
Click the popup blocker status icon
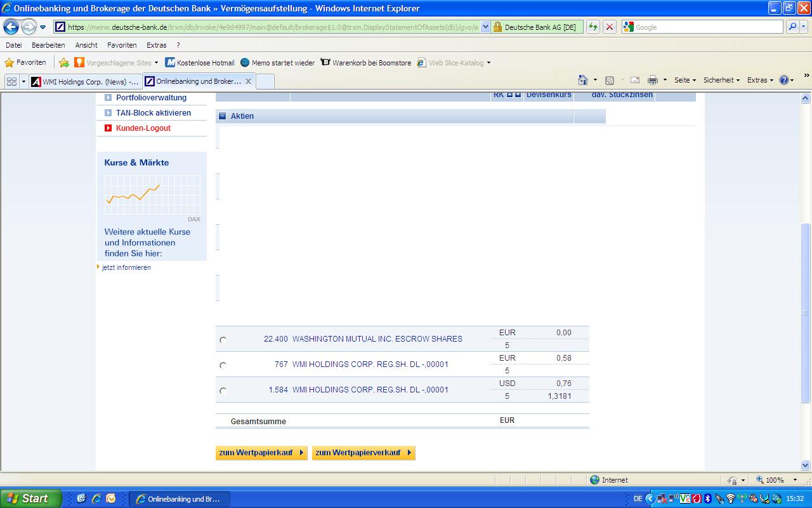click(733, 480)
